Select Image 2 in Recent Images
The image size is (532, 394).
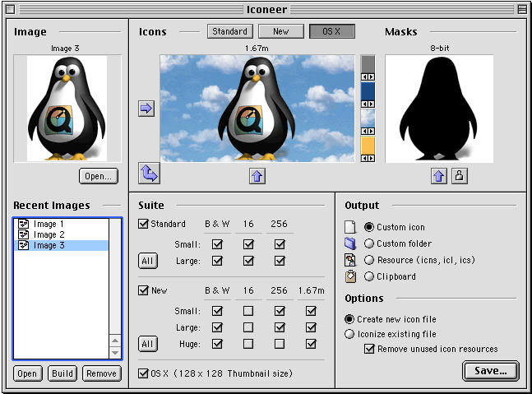pyautogui.click(x=62, y=234)
